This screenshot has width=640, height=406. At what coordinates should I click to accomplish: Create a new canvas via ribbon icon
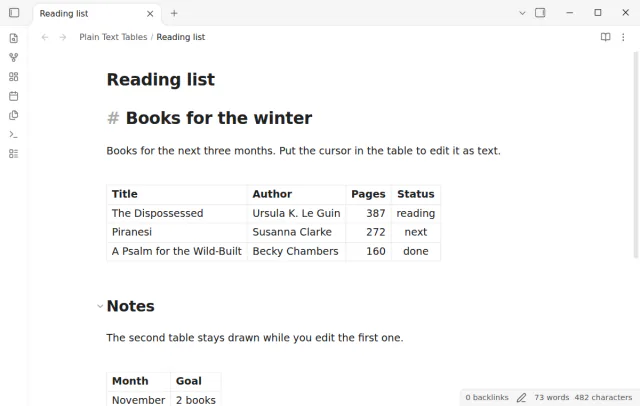(x=13, y=77)
